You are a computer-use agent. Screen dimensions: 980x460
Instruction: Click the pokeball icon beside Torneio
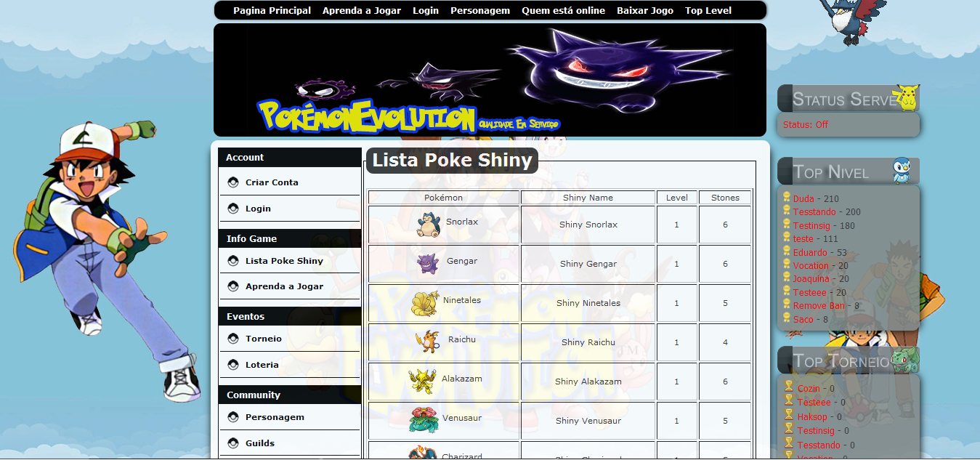[233, 339]
